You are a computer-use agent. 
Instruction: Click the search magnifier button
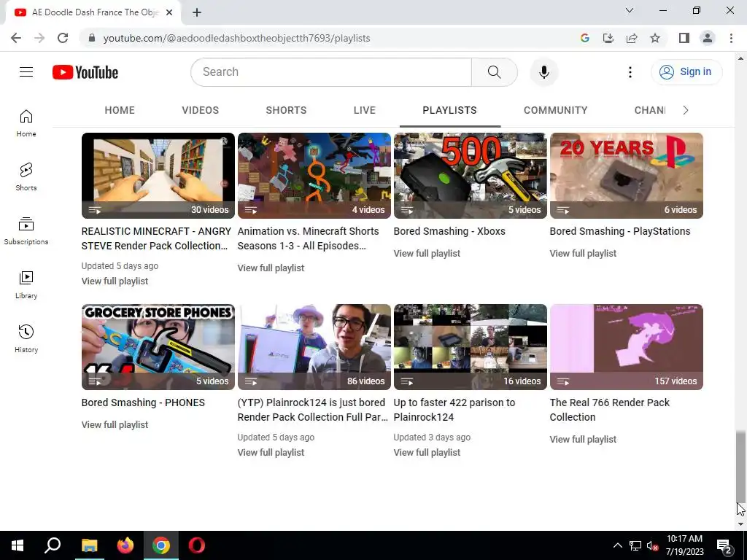494,72
